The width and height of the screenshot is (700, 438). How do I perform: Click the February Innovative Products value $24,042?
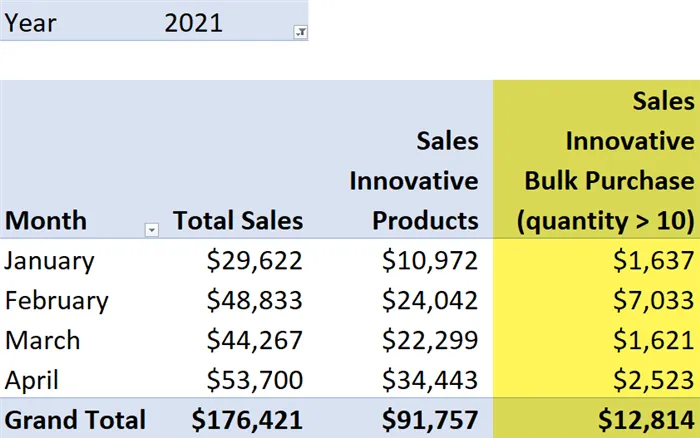(430, 300)
